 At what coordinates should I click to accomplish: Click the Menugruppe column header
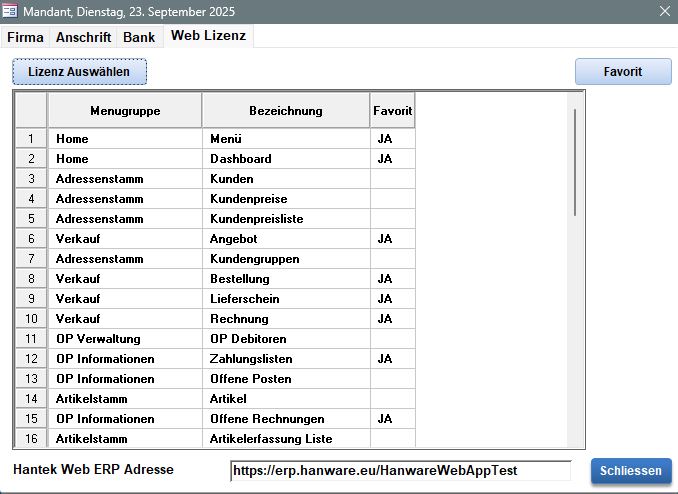[125, 111]
